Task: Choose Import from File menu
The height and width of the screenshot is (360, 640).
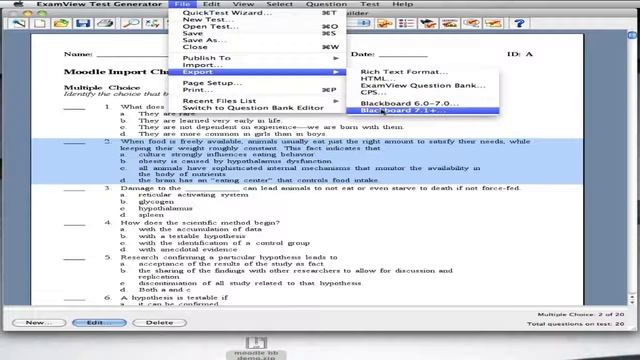Action: pyautogui.click(x=257, y=65)
